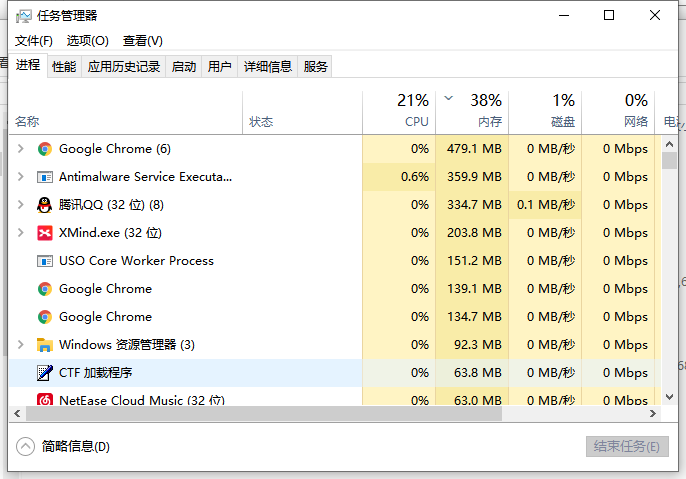The height and width of the screenshot is (479, 686).
Task: Click the 腾讯QQ penguin icon
Action: point(45,205)
